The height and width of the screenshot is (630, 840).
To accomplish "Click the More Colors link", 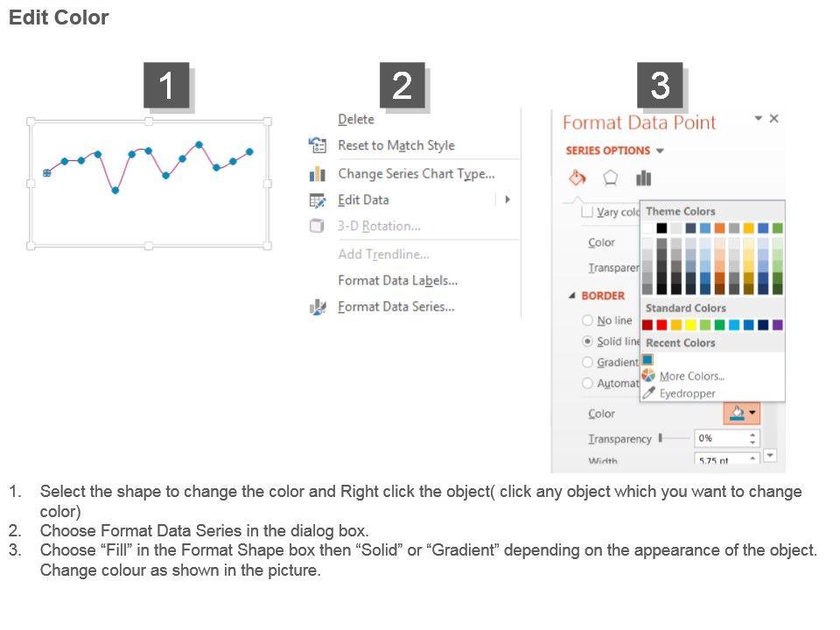I will (x=691, y=376).
